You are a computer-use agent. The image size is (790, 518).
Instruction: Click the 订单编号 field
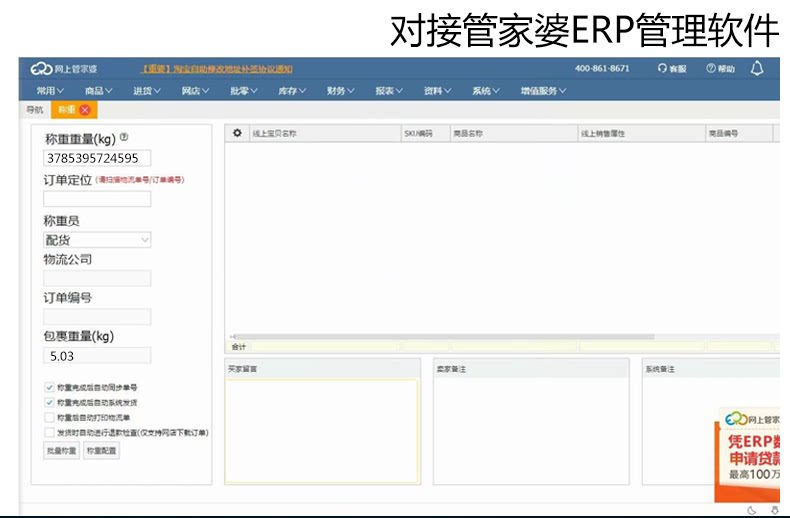point(97,316)
